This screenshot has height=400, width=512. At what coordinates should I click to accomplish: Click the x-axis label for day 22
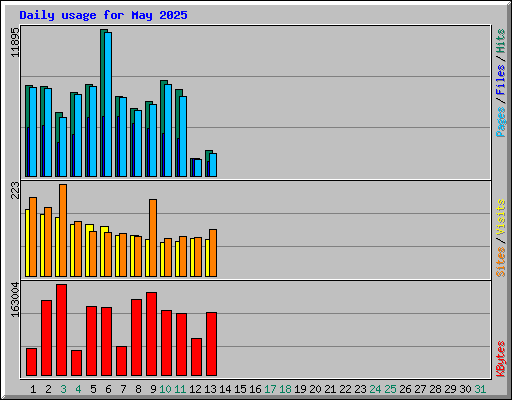click(x=345, y=389)
